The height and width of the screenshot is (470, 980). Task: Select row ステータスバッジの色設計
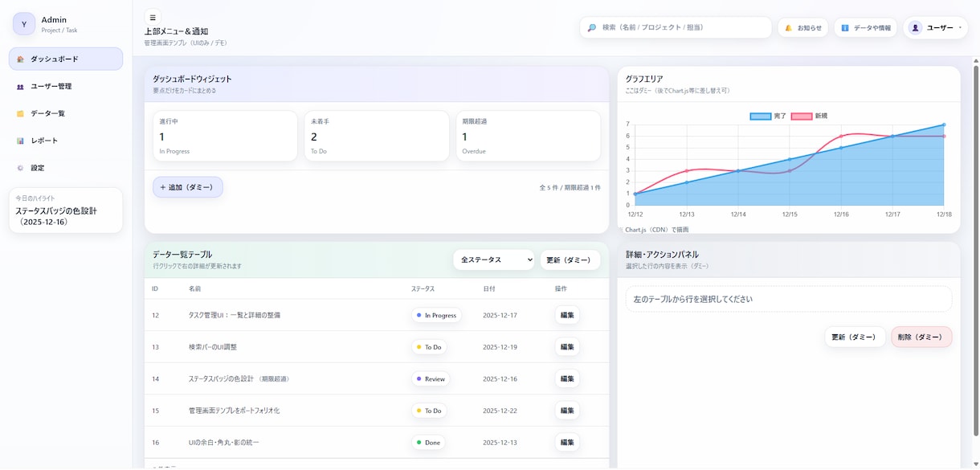click(377, 378)
